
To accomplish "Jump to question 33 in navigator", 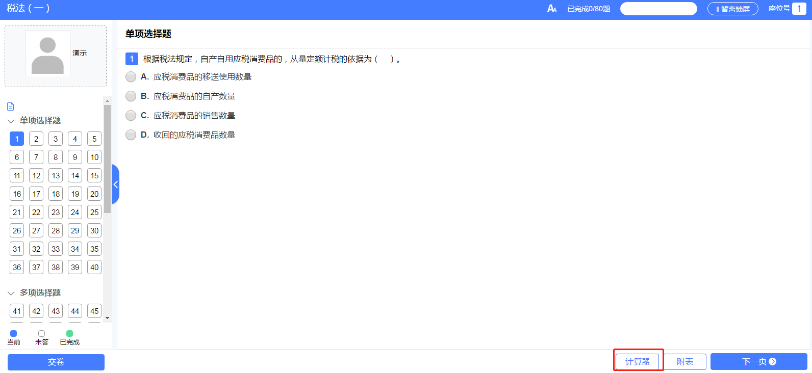I will coord(55,249).
